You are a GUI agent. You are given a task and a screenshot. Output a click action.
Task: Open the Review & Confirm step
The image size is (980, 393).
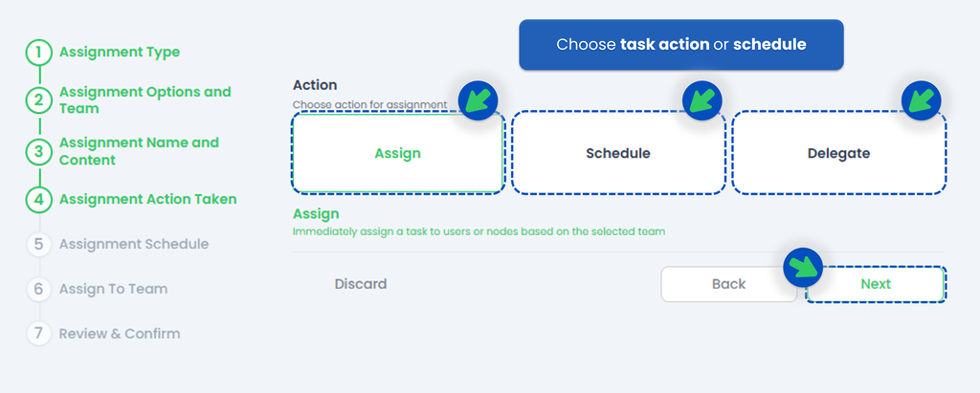(119, 334)
